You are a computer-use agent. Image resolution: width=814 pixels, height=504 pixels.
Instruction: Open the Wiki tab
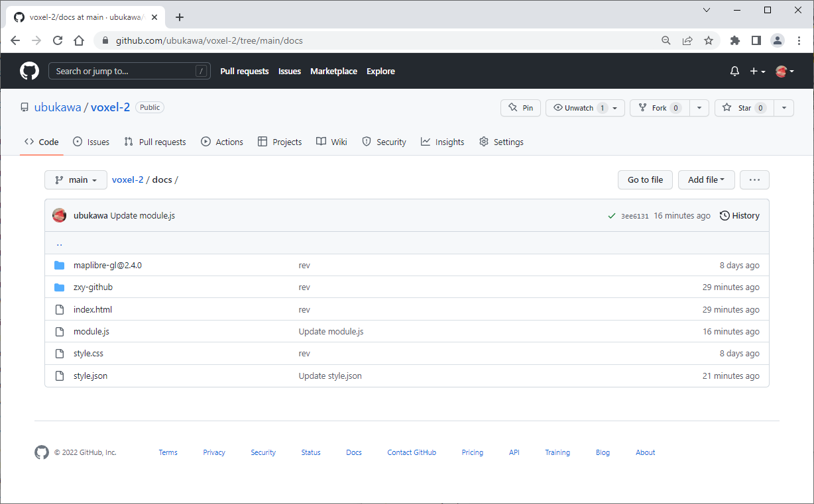click(x=331, y=142)
